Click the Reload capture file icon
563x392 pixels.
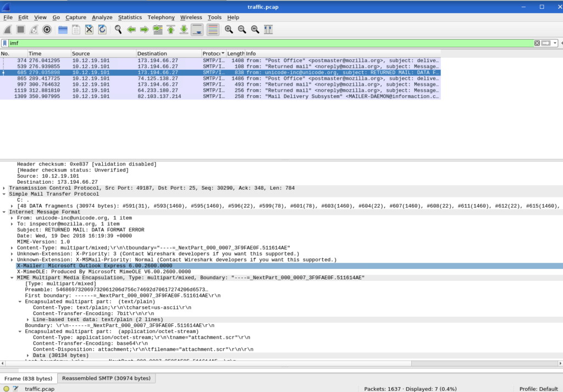[102, 30]
